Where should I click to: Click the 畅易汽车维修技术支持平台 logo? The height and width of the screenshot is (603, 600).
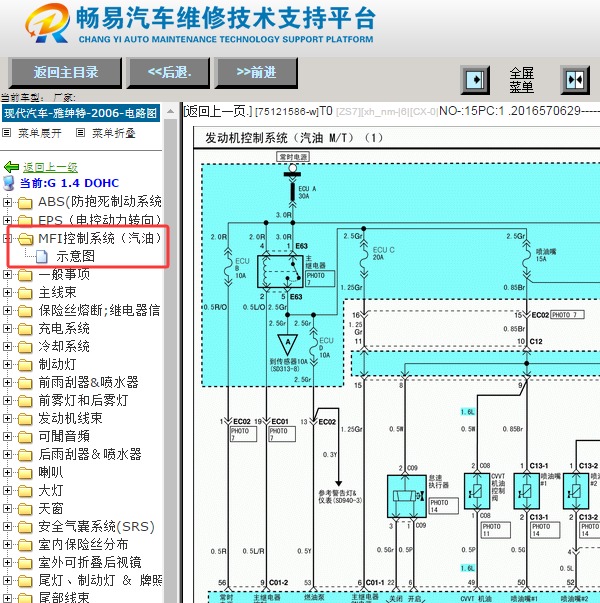pyautogui.click(x=200, y=24)
